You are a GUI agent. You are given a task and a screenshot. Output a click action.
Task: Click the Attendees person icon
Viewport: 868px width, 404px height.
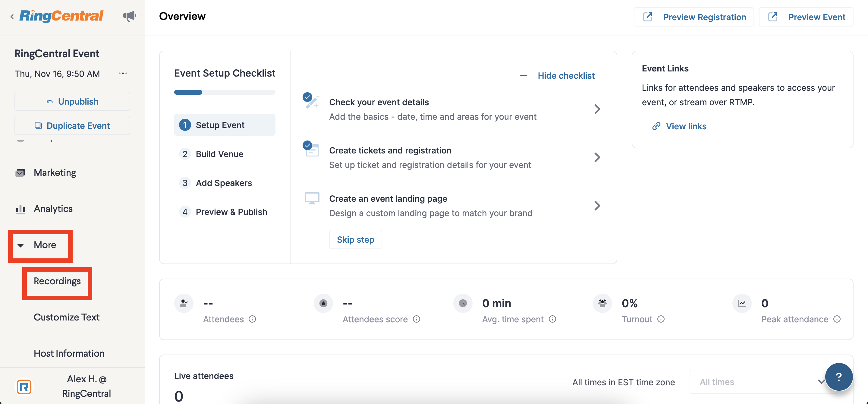[x=184, y=303]
